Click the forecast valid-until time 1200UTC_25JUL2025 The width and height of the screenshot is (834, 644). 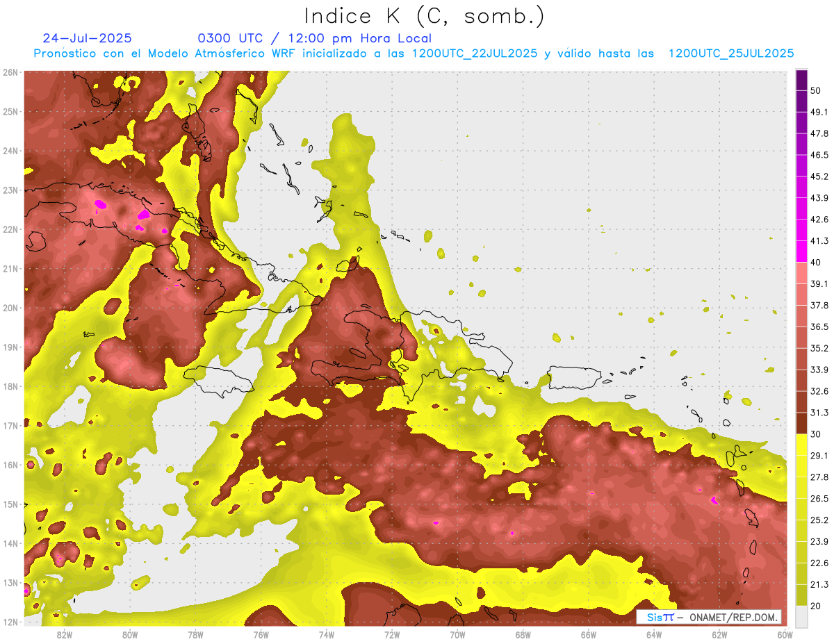[x=731, y=53]
